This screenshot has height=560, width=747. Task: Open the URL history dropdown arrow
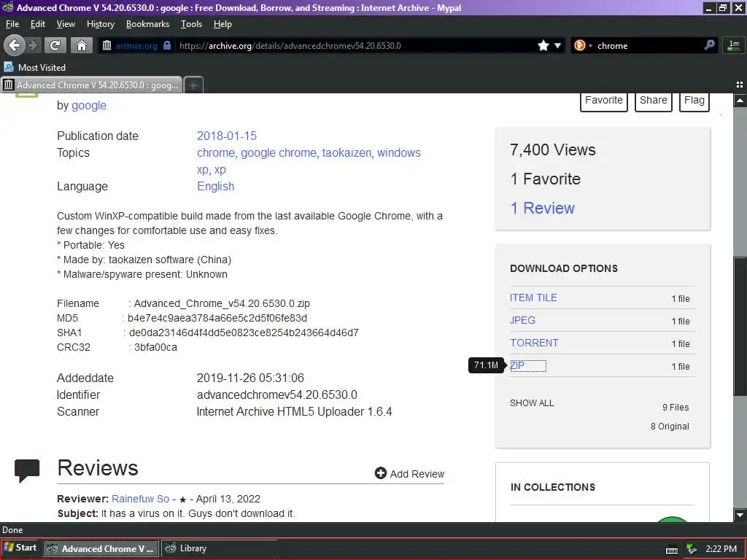point(557,46)
